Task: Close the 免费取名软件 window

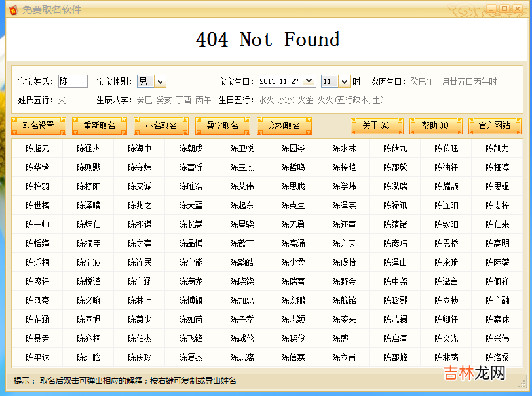Action: click(518, 9)
